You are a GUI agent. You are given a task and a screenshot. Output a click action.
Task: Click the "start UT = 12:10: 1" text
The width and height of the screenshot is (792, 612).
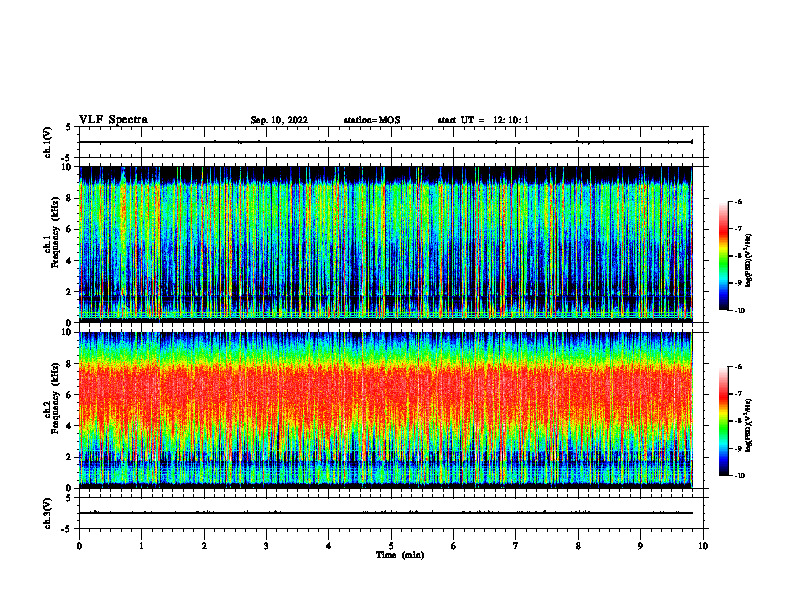point(483,120)
